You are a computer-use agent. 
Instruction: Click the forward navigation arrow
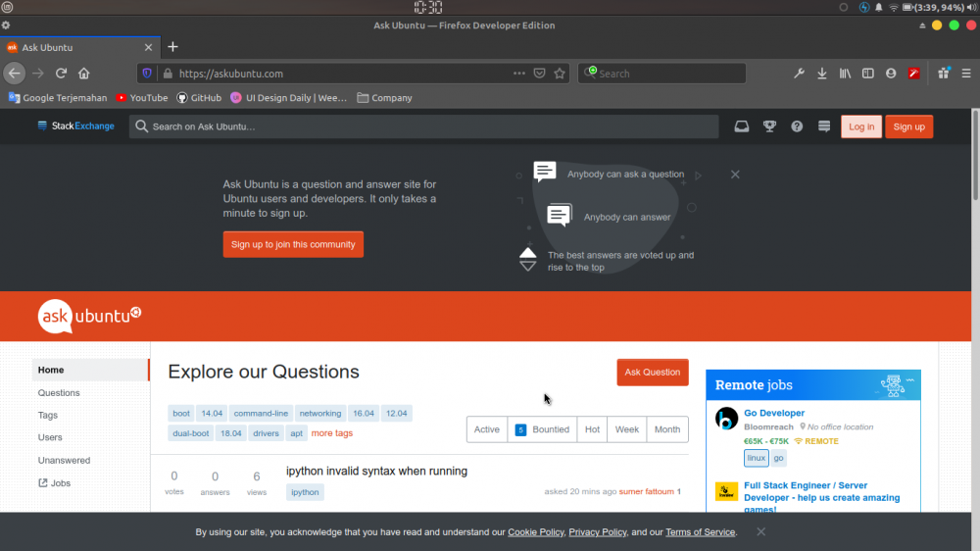(38, 74)
